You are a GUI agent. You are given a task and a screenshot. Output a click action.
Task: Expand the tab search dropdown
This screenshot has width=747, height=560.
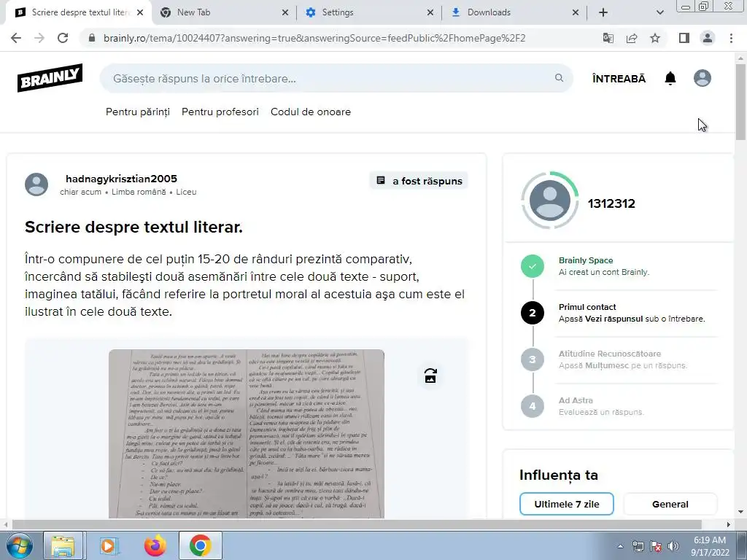(659, 12)
